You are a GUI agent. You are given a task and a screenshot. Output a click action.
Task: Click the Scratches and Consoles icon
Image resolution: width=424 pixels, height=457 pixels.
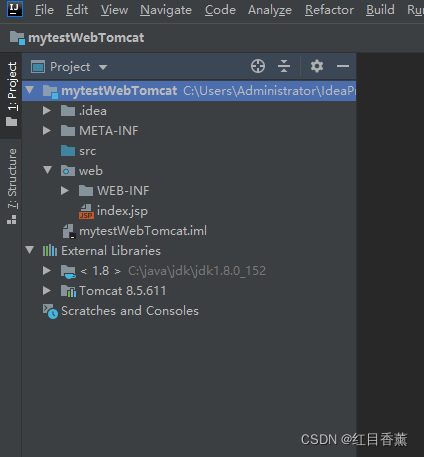(50, 311)
